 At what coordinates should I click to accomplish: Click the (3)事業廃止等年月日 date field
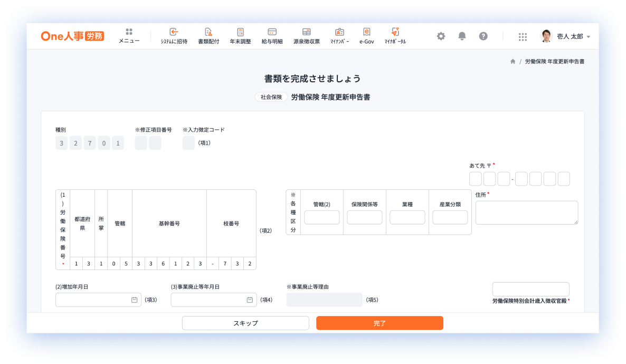point(214,300)
